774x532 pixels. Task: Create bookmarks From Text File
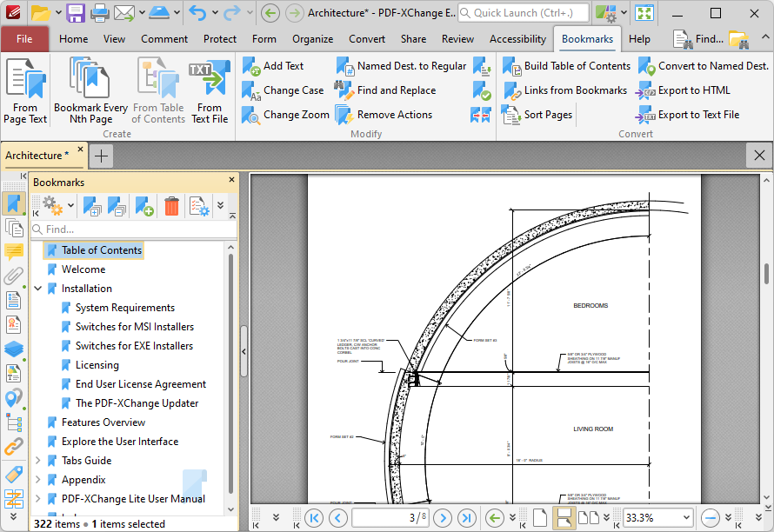click(210, 90)
